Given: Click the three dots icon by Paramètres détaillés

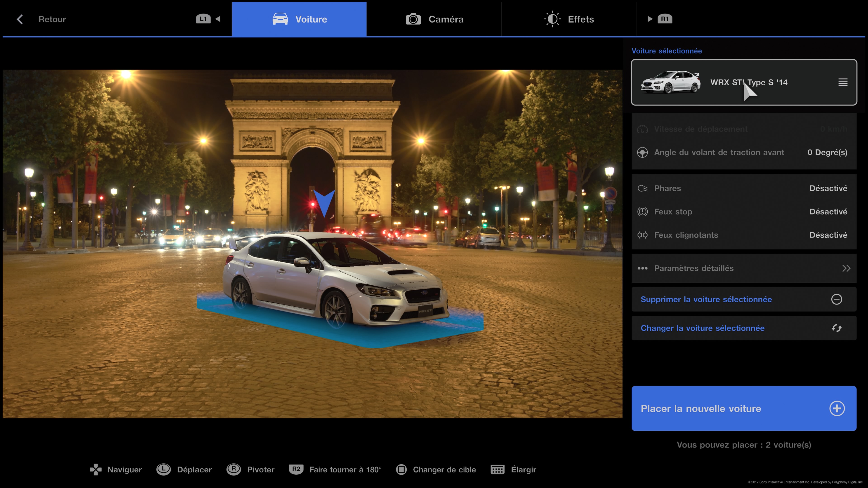Looking at the screenshot, I should coord(642,268).
